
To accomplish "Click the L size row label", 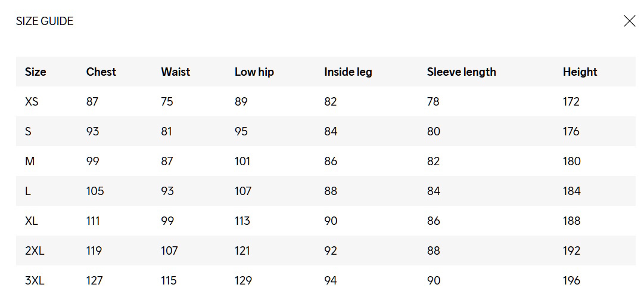I will (x=28, y=191).
